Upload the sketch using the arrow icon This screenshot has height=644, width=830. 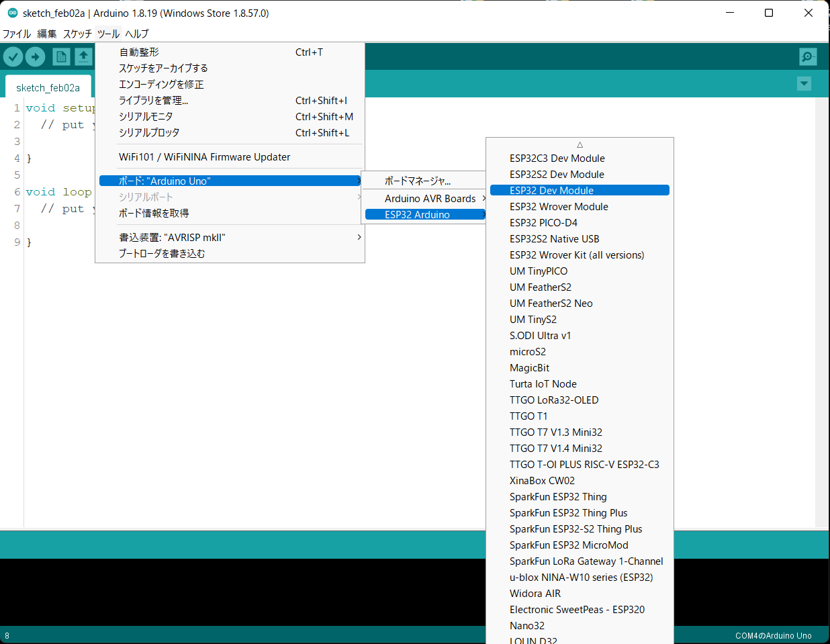(35, 56)
